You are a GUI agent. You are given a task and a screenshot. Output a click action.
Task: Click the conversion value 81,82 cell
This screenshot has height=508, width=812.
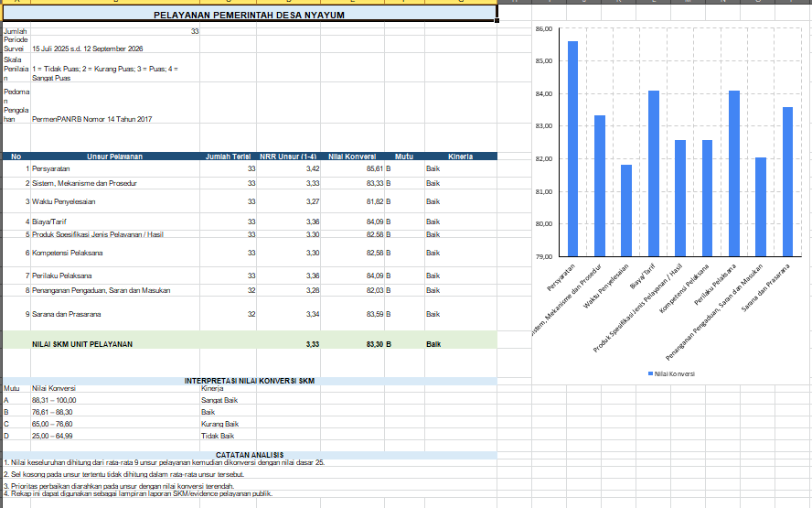coord(352,201)
